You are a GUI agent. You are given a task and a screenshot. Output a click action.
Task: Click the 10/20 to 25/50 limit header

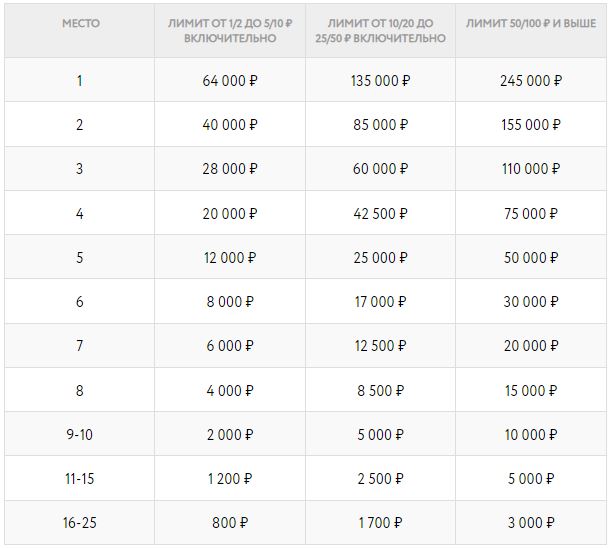pos(380,30)
